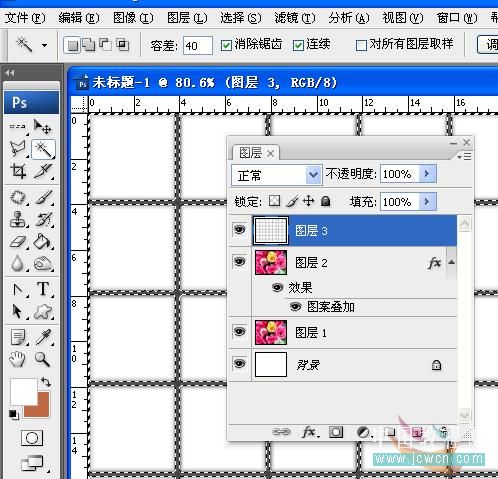This screenshot has height=479, width=498.
Task: Choose Intersect with Selection mode
Action: click(x=122, y=45)
